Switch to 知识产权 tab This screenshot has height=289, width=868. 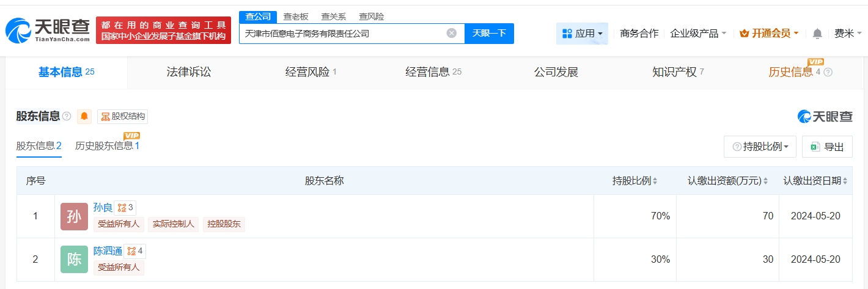click(x=679, y=72)
